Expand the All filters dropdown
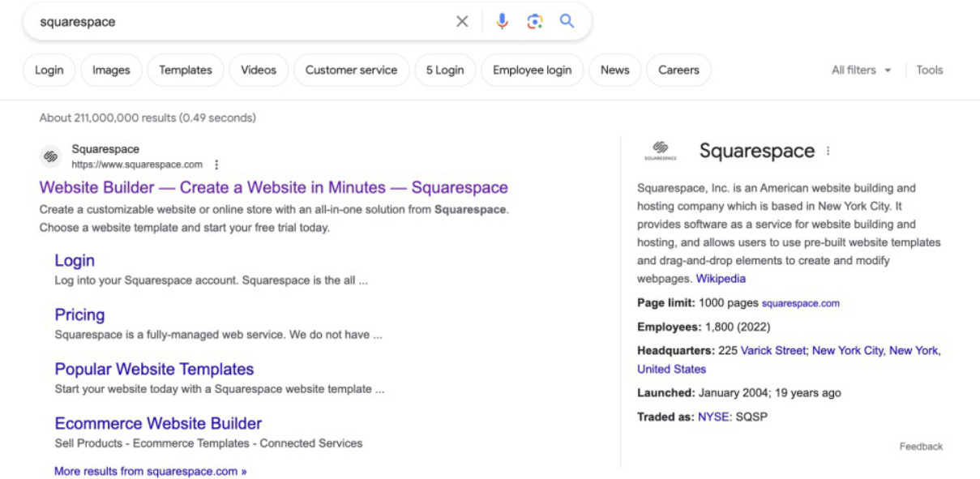Viewport: 980px width, 479px height. [x=861, y=71]
